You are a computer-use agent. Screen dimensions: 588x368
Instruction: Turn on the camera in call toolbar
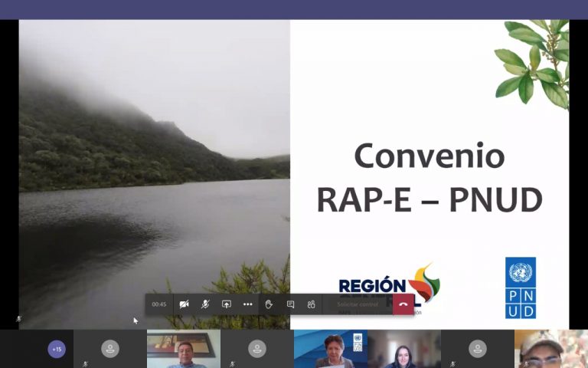pyautogui.click(x=184, y=304)
